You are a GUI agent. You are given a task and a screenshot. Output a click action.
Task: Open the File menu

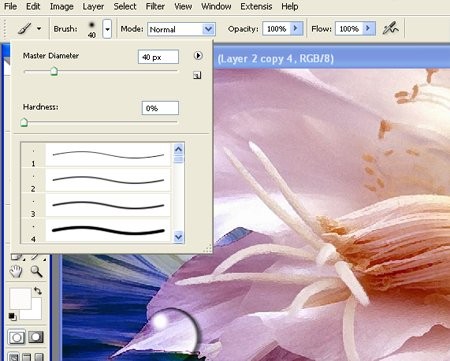point(10,6)
